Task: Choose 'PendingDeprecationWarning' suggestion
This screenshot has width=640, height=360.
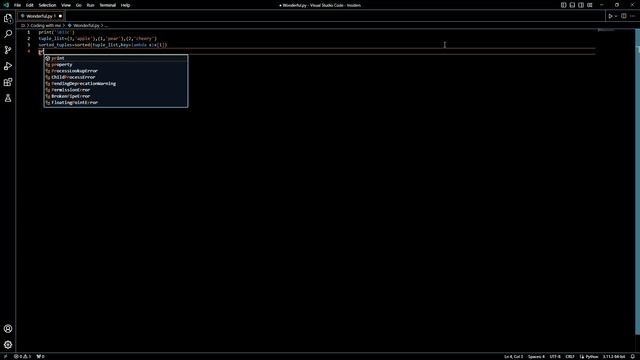Action: (116, 83)
